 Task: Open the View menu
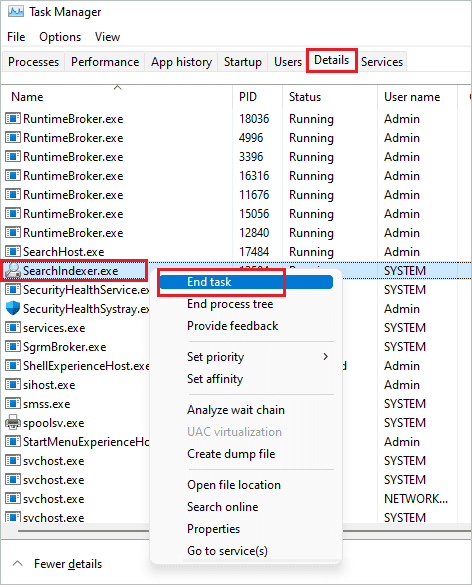point(107,37)
